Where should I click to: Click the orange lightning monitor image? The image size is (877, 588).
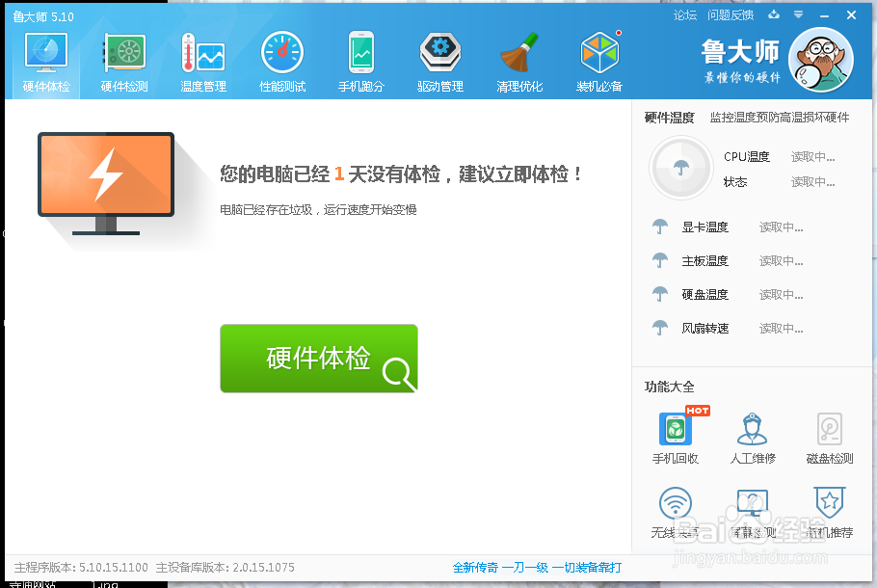tap(106, 183)
